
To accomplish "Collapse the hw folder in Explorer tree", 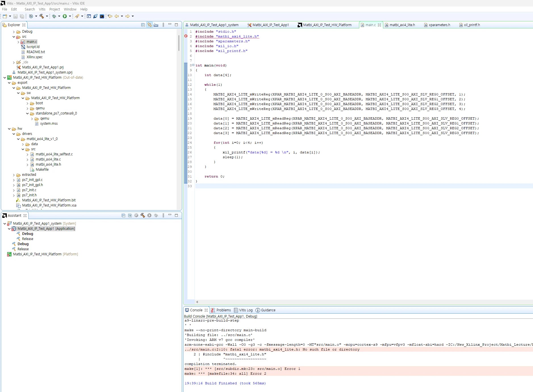I will click(x=9, y=129).
